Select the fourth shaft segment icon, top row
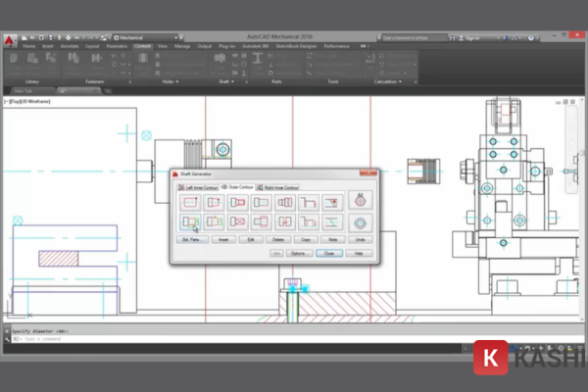Viewport: 588px width, 392px height. [261, 203]
